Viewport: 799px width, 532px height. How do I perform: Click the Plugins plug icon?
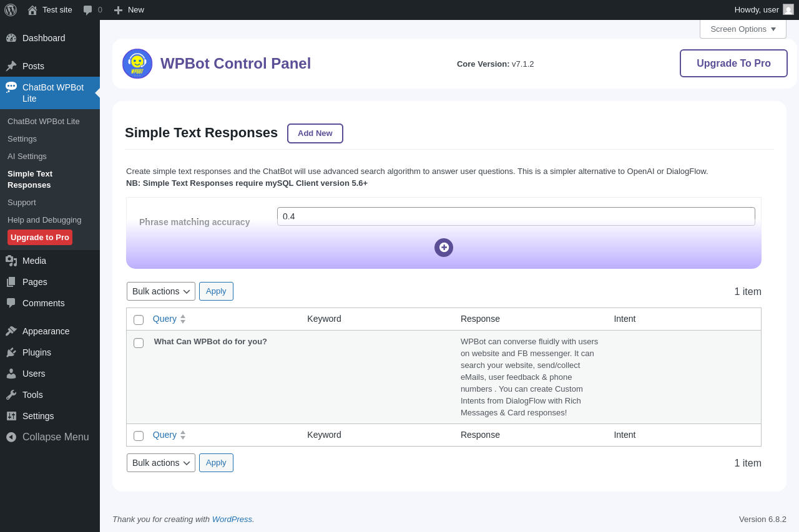tap(11, 352)
